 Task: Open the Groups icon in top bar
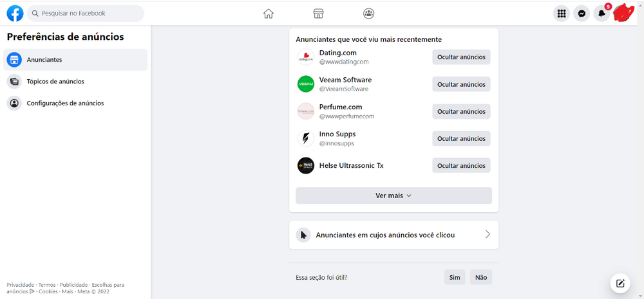(x=369, y=14)
